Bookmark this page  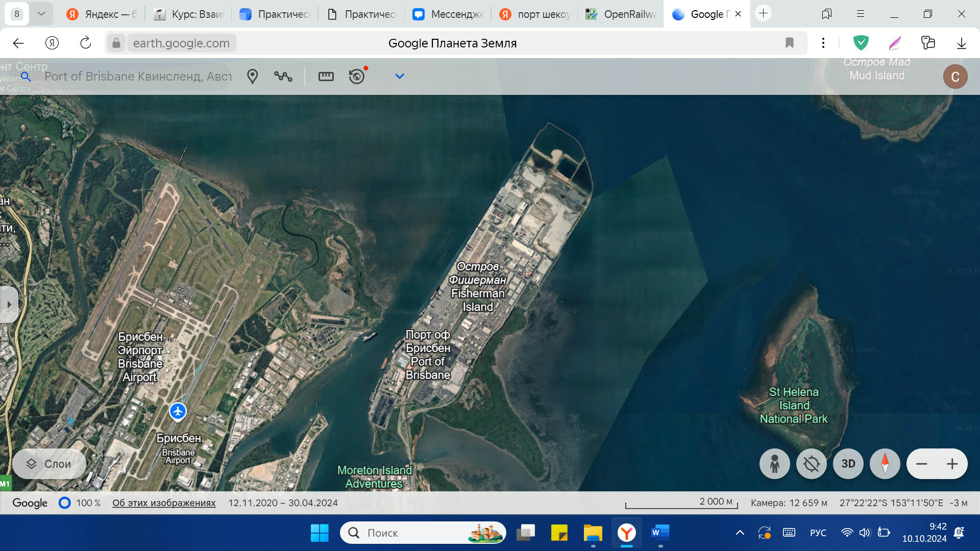click(790, 43)
